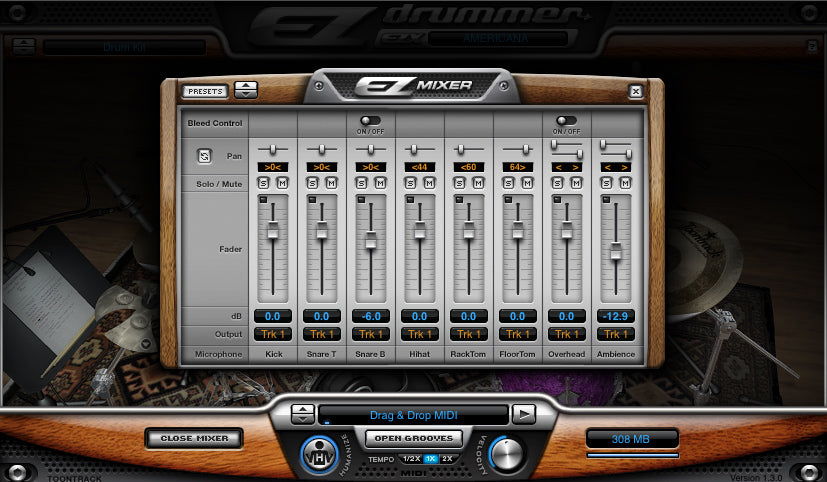
Task: Open the Kick output Trk 1 selector
Action: pos(272,334)
